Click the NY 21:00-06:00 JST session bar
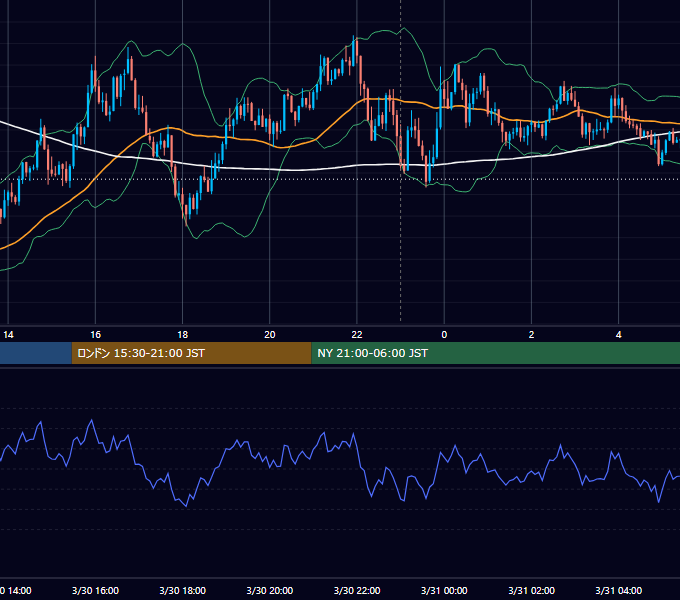The width and height of the screenshot is (680, 600). click(496, 353)
